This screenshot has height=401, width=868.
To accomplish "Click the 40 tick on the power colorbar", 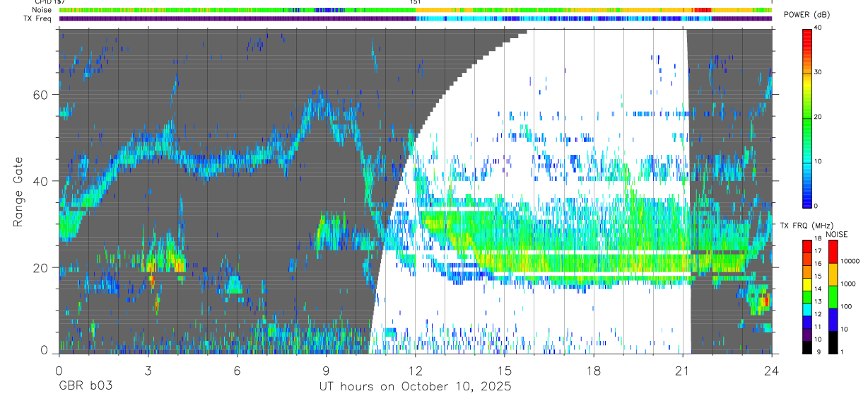I will (x=817, y=28).
